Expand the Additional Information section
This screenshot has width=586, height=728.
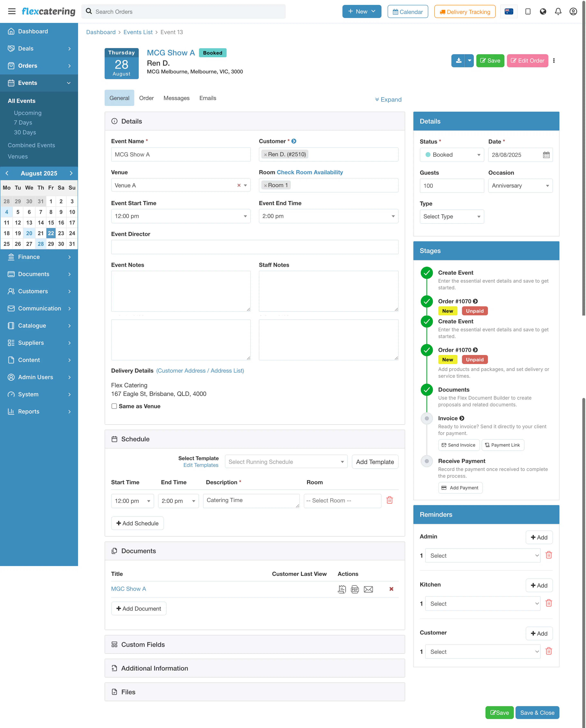(255, 668)
